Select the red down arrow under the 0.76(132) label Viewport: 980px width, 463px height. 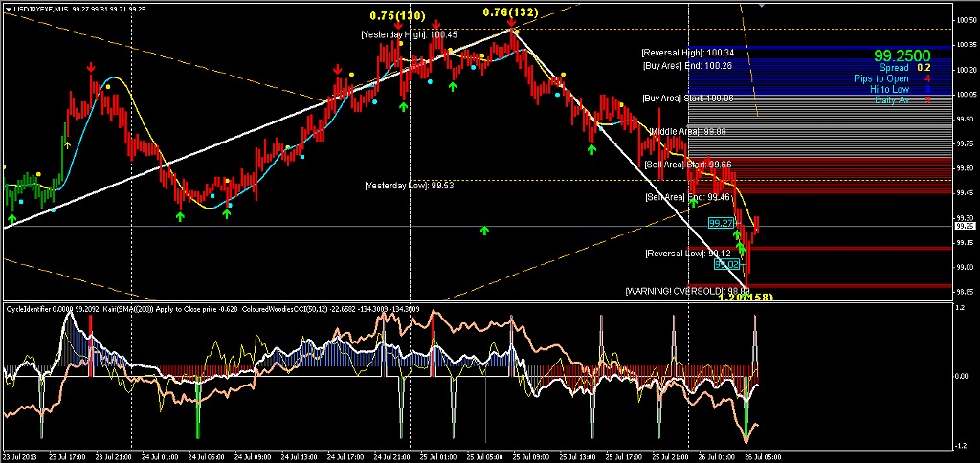tap(511, 24)
